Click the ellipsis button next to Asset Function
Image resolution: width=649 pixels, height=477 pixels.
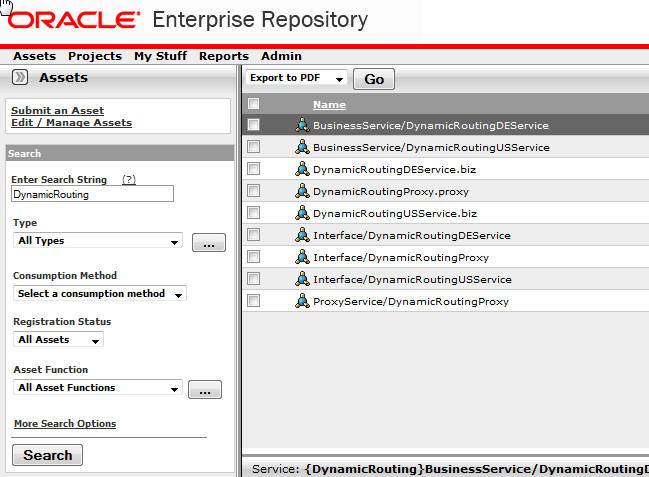coord(205,390)
